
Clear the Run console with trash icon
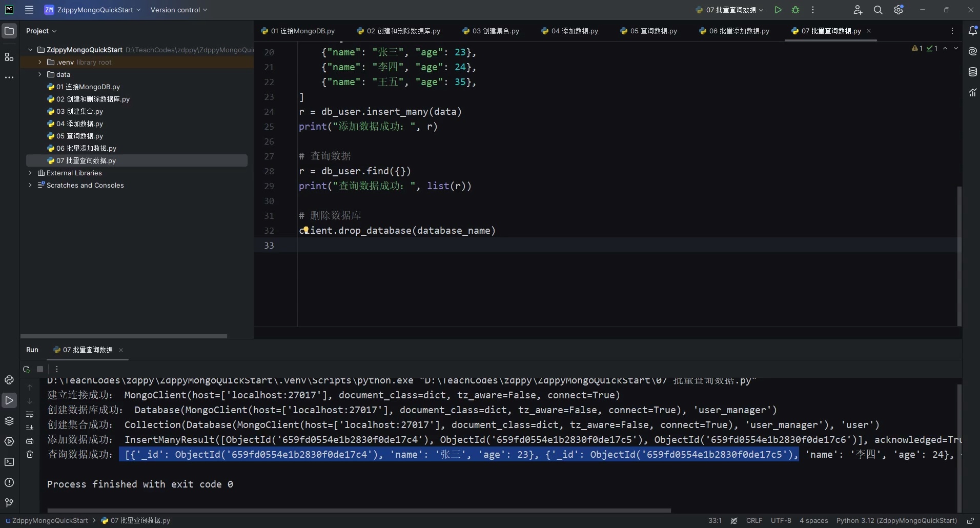[30, 454]
